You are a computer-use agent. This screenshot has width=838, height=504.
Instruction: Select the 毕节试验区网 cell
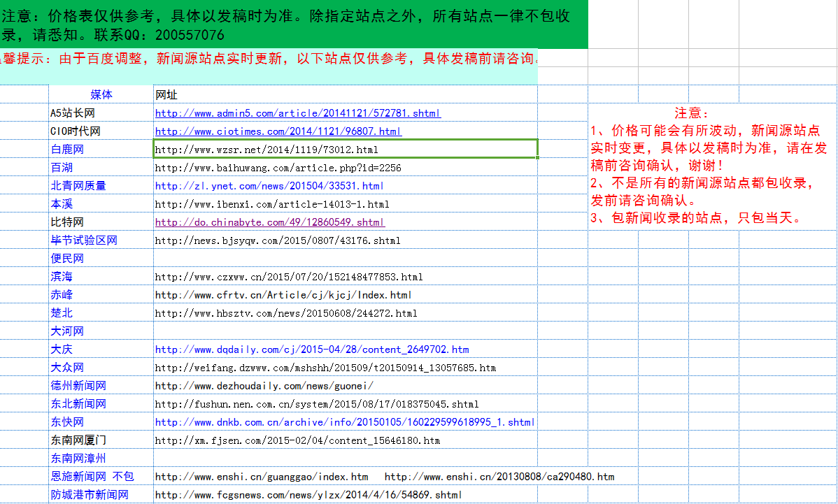(101, 240)
